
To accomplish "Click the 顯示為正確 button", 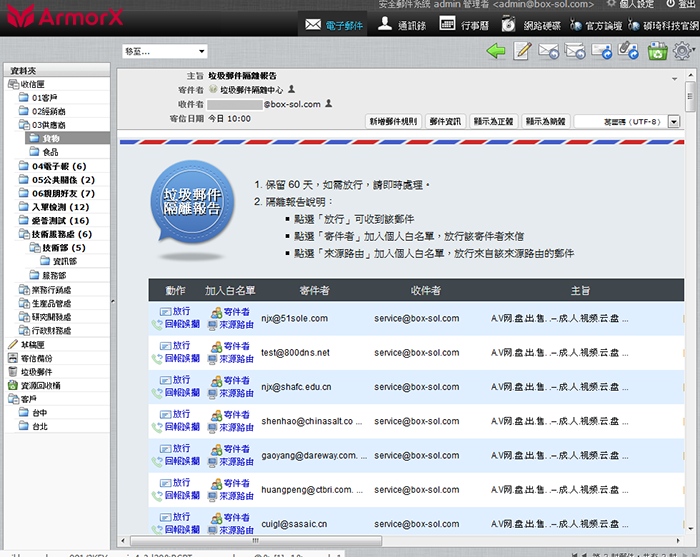I will pyautogui.click(x=494, y=121).
